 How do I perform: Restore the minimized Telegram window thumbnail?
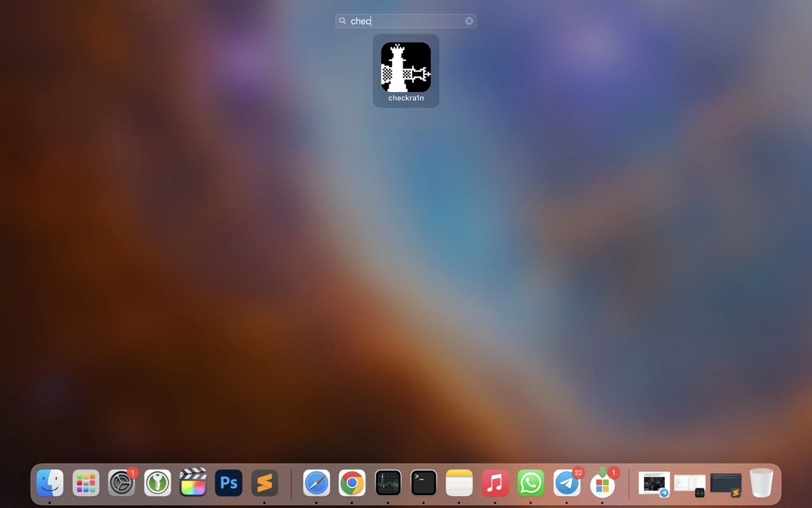654,484
